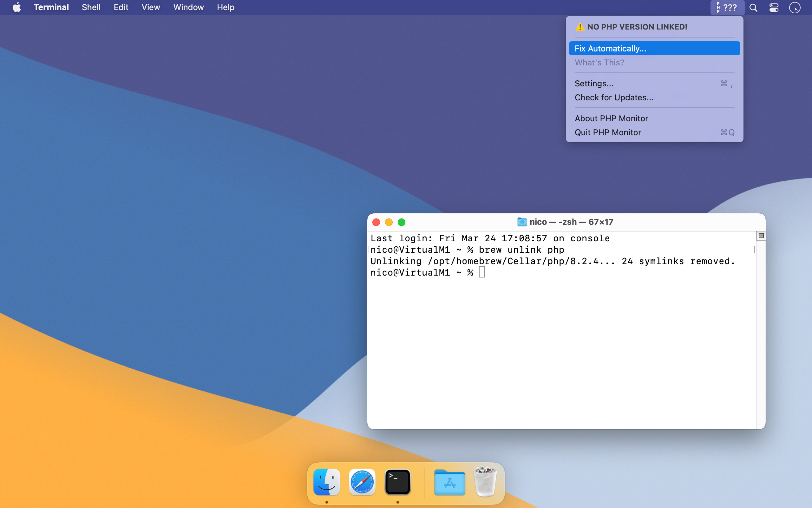
Task: Click the clock icon in the menu bar
Action: tap(795, 7)
